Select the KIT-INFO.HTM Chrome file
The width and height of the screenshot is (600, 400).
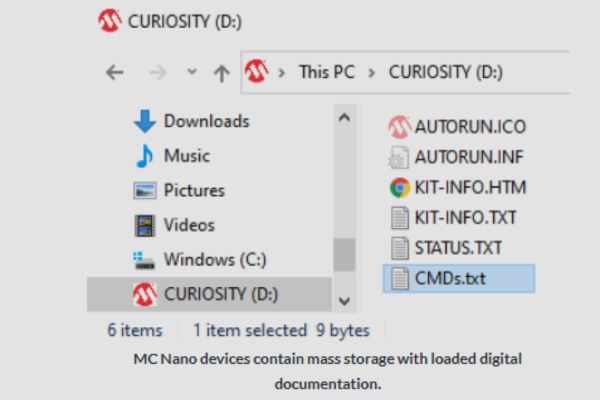point(469,187)
